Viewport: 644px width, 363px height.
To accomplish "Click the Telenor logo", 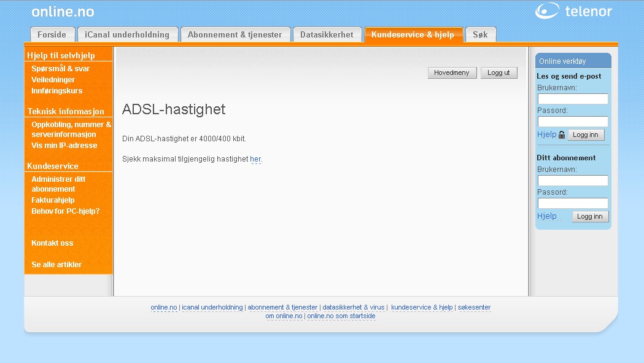I will pyautogui.click(x=573, y=11).
